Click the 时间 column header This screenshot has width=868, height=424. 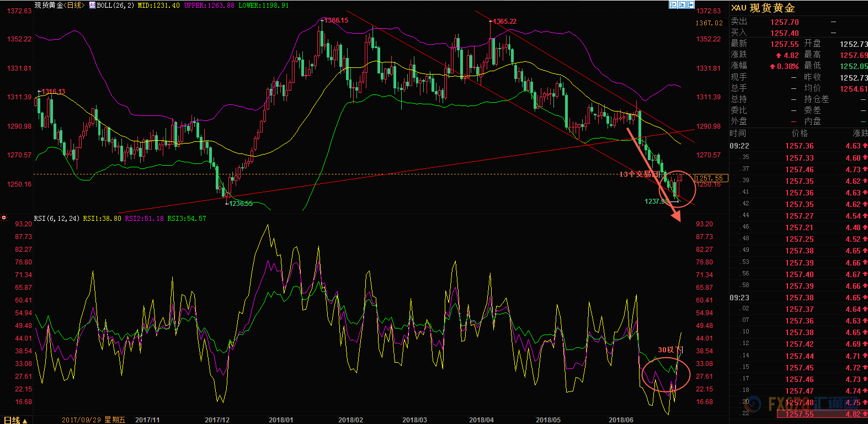738,133
